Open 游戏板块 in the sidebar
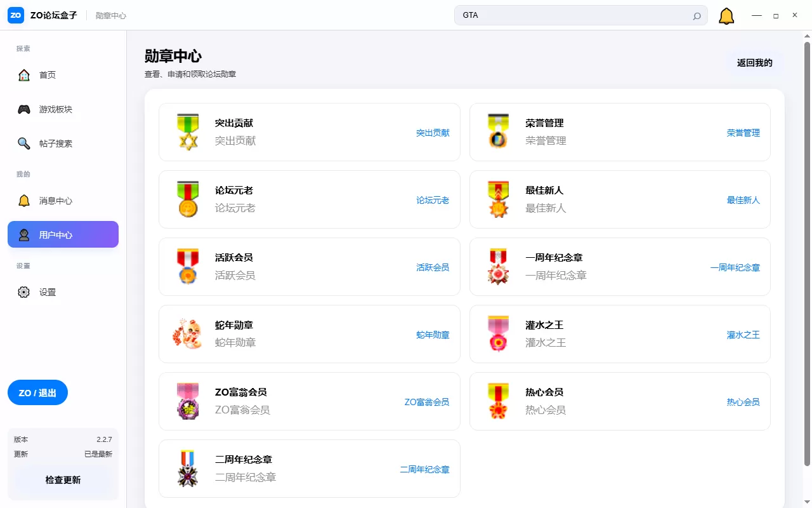Viewport: 812px width, 508px height. point(63,109)
